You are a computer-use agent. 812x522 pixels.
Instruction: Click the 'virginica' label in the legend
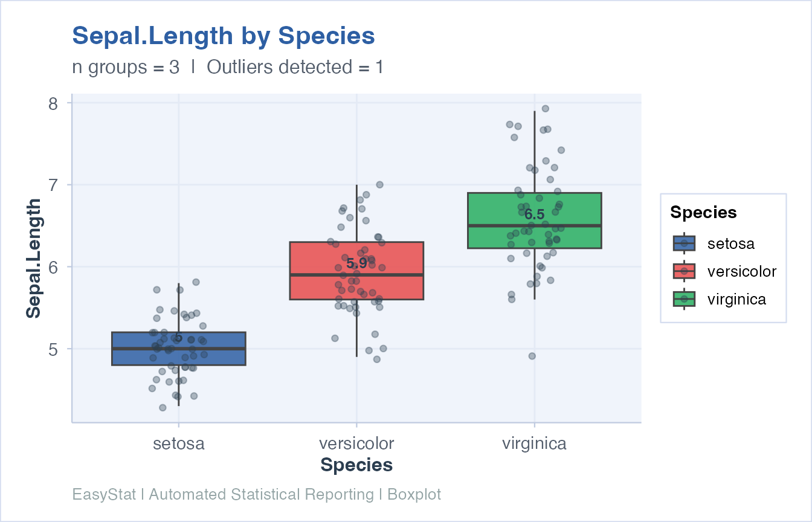736,299
